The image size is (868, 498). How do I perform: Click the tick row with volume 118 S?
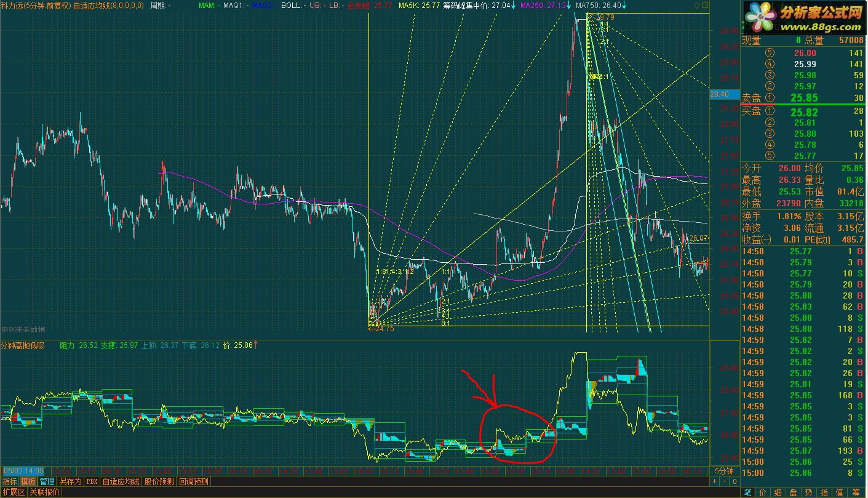point(803,329)
